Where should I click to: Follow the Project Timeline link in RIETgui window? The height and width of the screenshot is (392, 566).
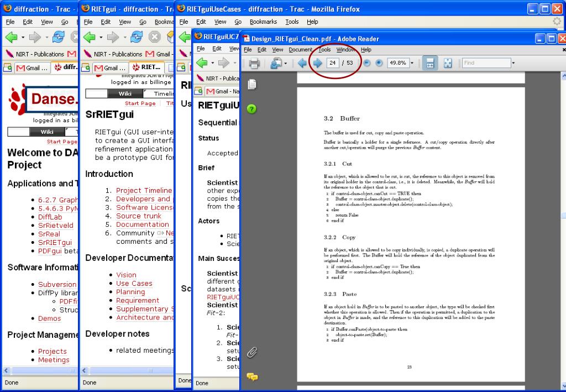pyautogui.click(x=144, y=191)
